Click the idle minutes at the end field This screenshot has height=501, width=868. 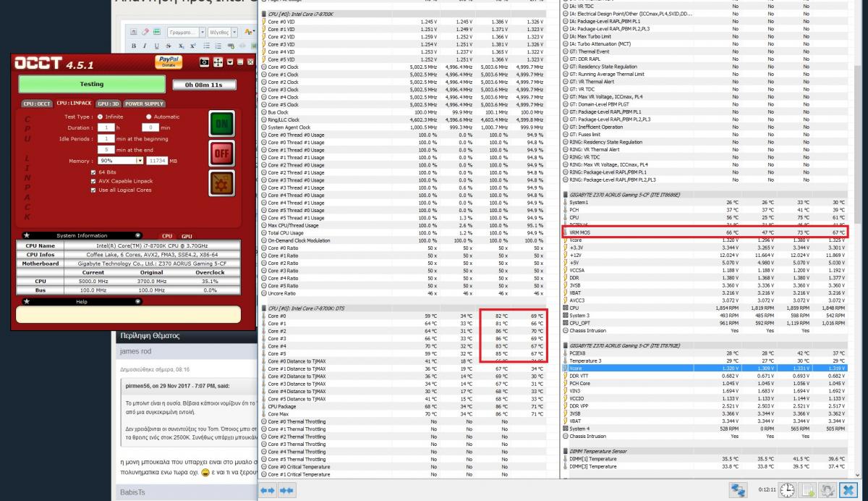pos(106,149)
